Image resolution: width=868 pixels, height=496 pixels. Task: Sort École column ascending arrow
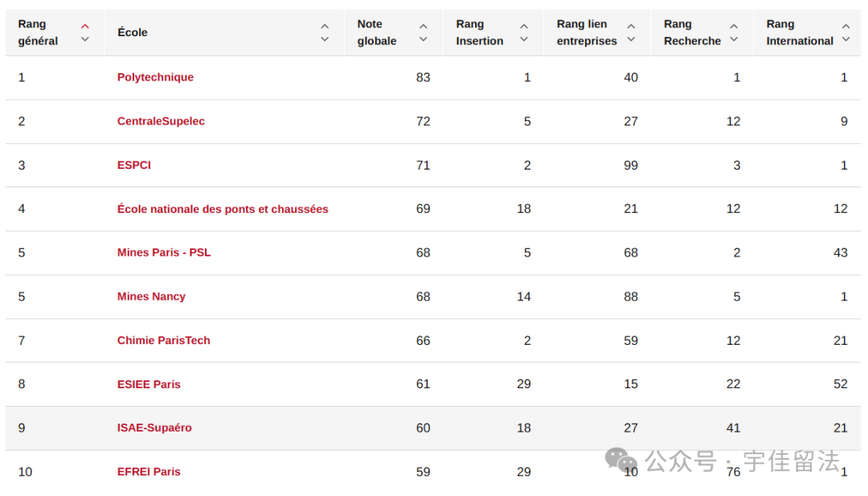click(325, 26)
